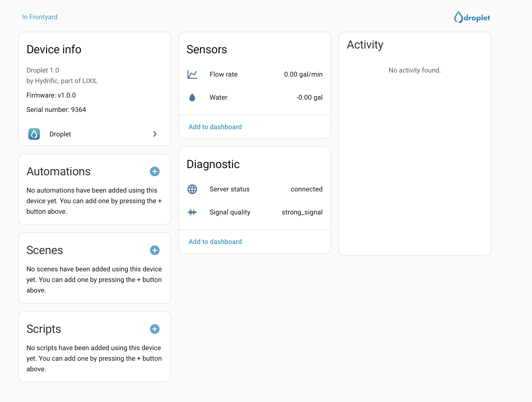
Task: Click the server status globe icon
Action: pos(192,189)
